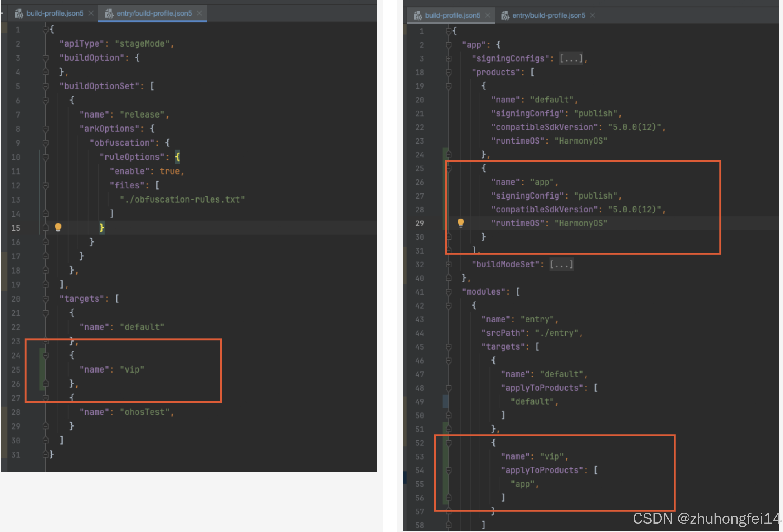Place cursor on "vip" name in left editor

point(132,370)
